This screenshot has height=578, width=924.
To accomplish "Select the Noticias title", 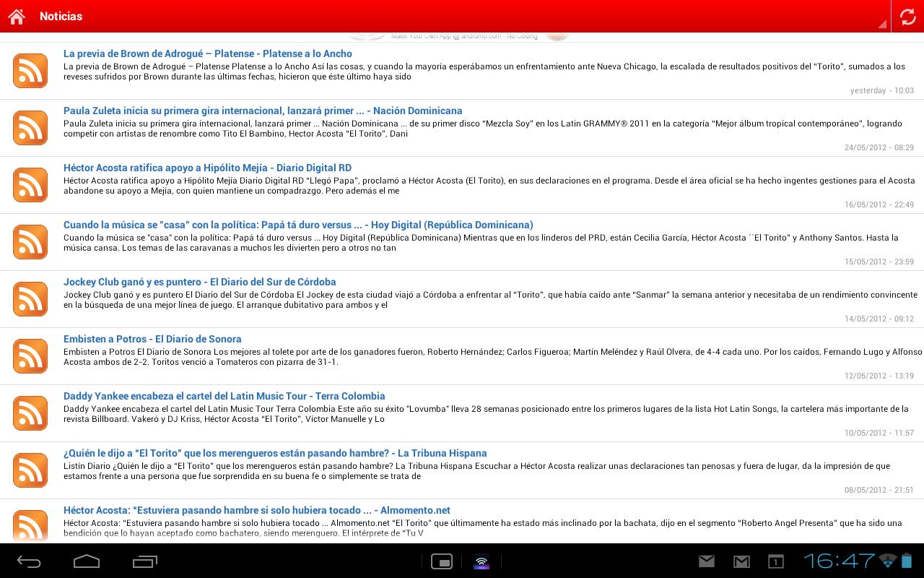I will tap(61, 16).
